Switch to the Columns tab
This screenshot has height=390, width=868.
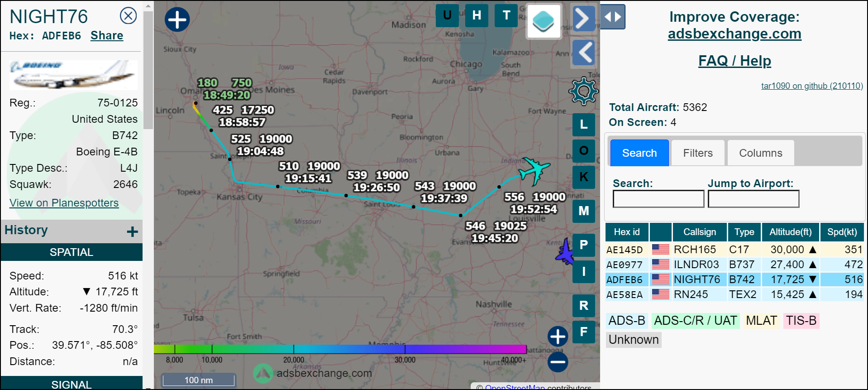point(761,153)
